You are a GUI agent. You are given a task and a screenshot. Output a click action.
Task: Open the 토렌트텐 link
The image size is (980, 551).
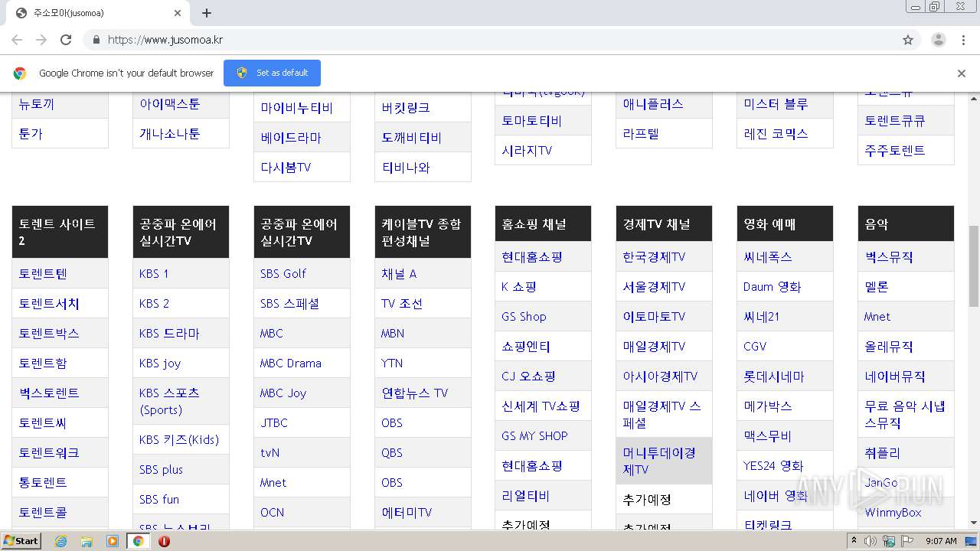(43, 274)
